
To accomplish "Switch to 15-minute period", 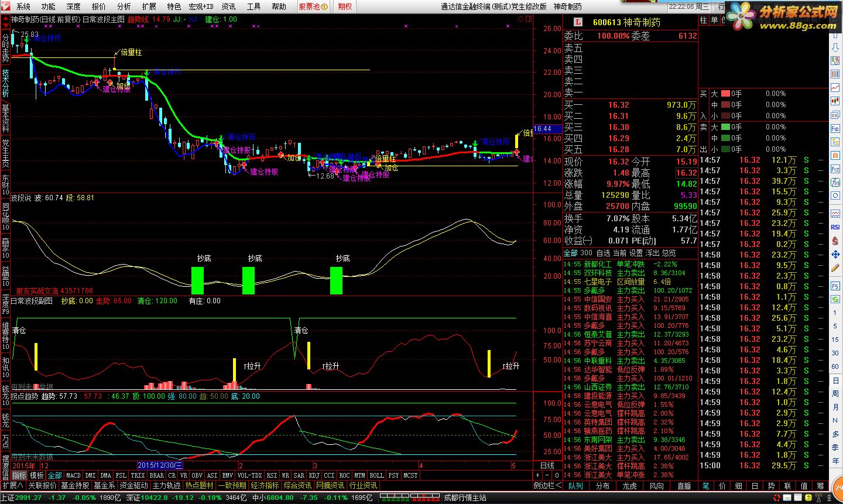I will coord(835,340).
